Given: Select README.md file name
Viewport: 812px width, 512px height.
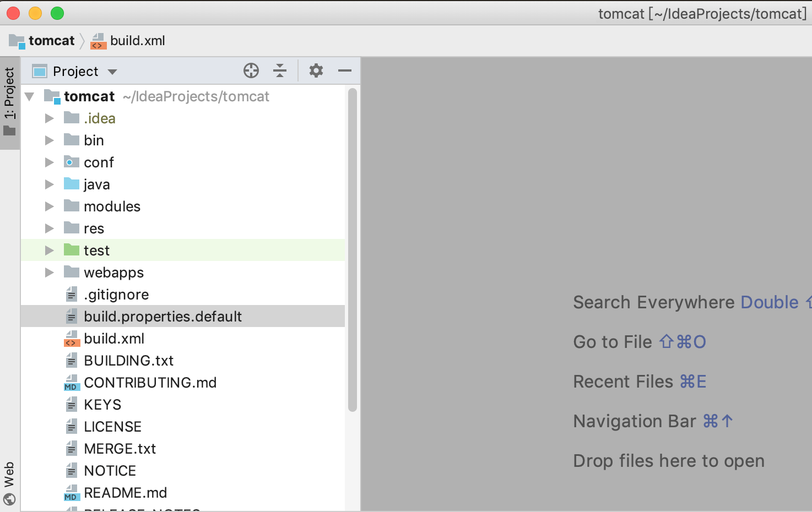Looking at the screenshot, I should pyautogui.click(x=126, y=493).
